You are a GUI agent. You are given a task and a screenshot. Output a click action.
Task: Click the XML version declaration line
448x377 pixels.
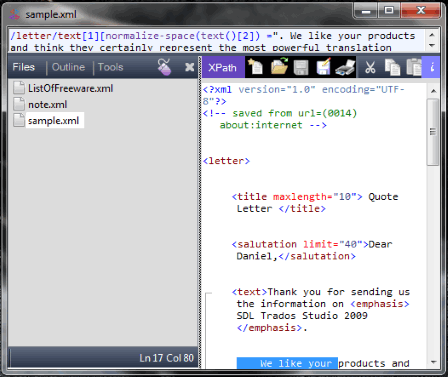pos(304,95)
